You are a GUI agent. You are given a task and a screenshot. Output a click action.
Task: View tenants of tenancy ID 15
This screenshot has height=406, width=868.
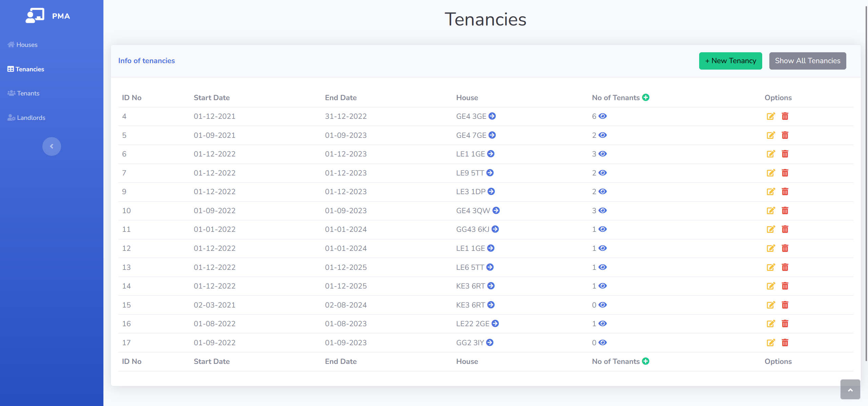[603, 305]
